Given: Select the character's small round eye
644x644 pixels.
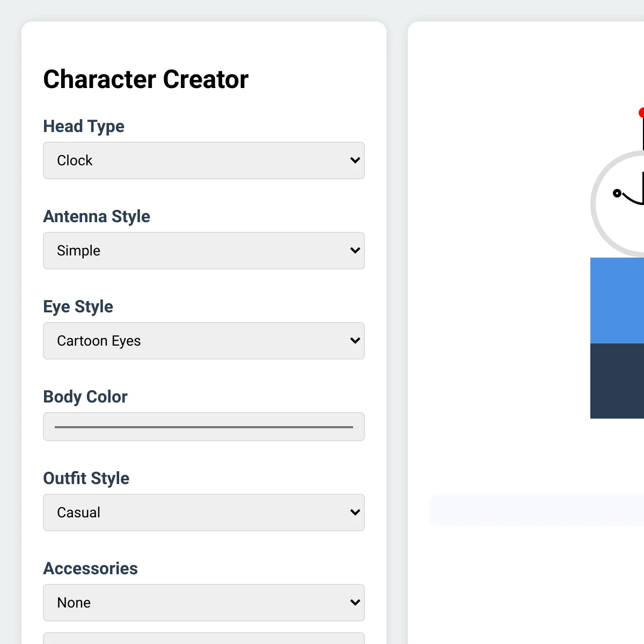Looking at the screenshot, I should [617, 193].
